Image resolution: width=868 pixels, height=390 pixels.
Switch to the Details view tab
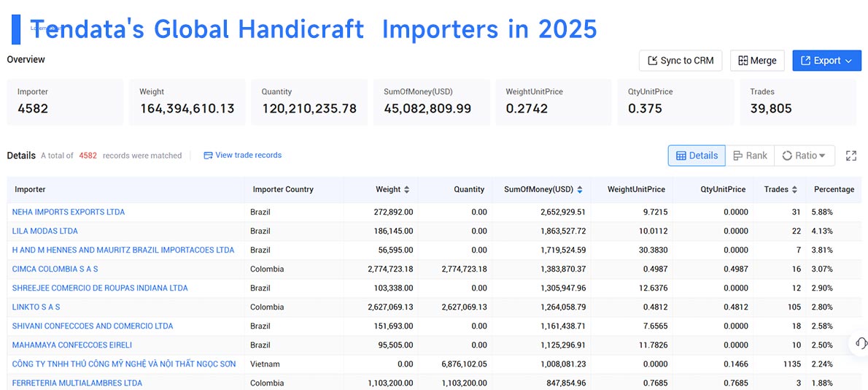tap(697, 156)
